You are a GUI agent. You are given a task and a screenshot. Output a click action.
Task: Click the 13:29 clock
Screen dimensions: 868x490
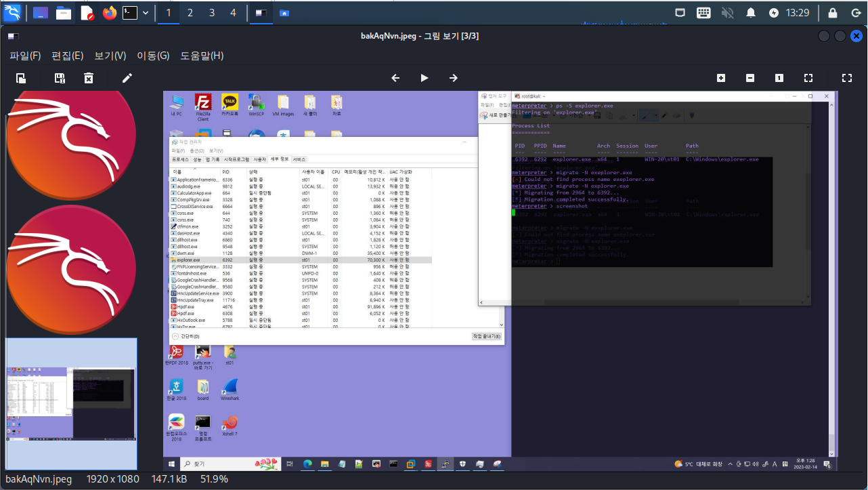(798, 13)
